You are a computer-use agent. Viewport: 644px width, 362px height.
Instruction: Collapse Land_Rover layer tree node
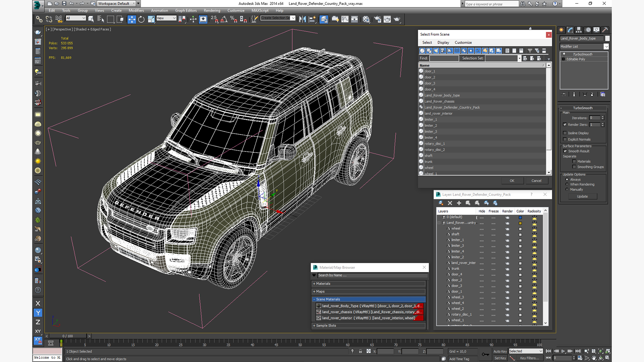[439, 223]
